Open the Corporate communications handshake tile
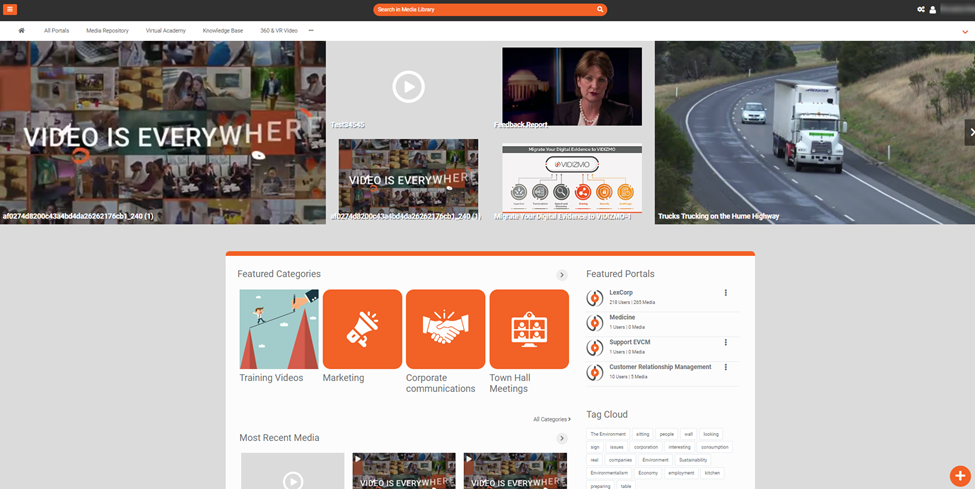This screenshot has width=975, height=489. [x=445, y=329]
